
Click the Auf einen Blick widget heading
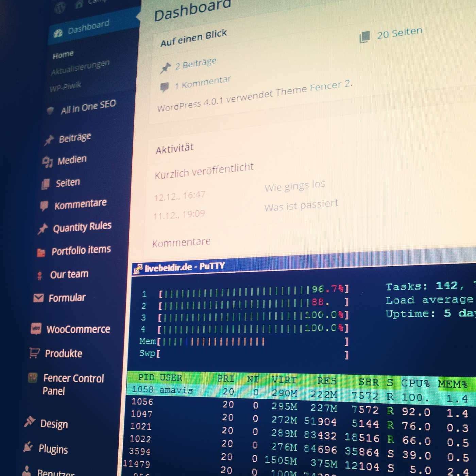coord(193,38)
